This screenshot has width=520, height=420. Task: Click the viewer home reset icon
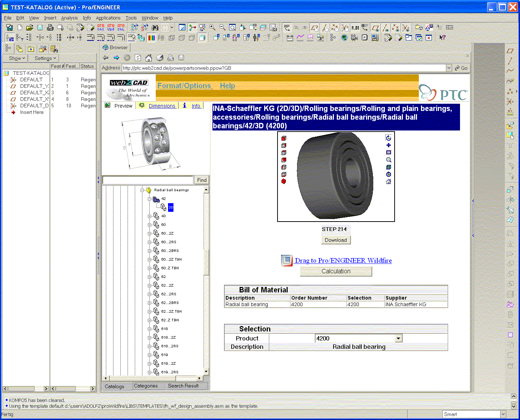388,181
